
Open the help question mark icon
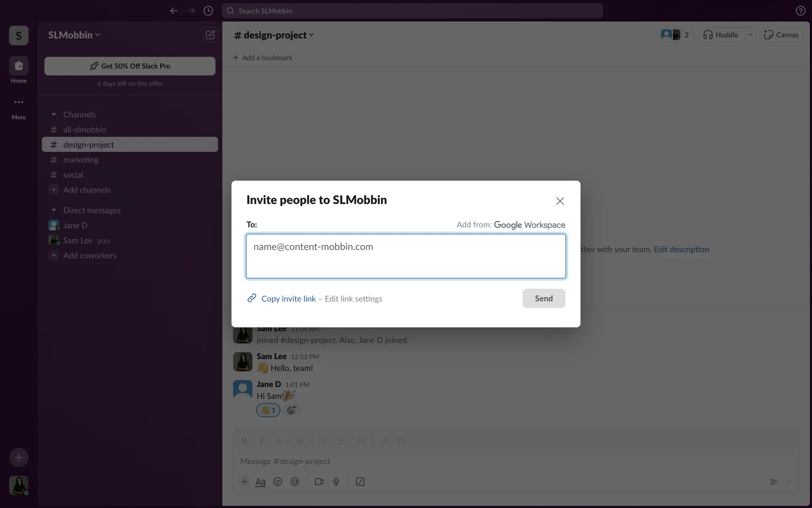pyautogui.click(x=800, y=11)
